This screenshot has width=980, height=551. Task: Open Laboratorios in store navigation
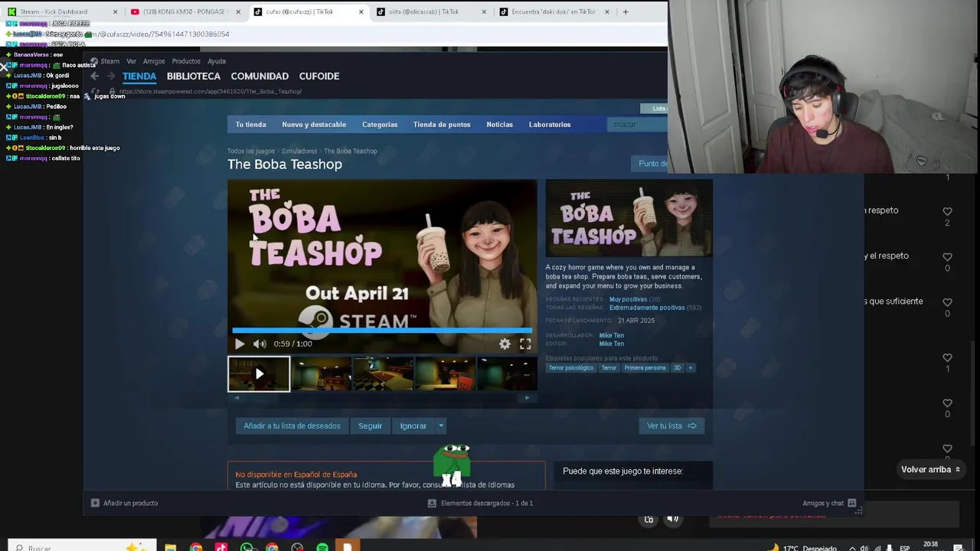[x=550, y=124]
